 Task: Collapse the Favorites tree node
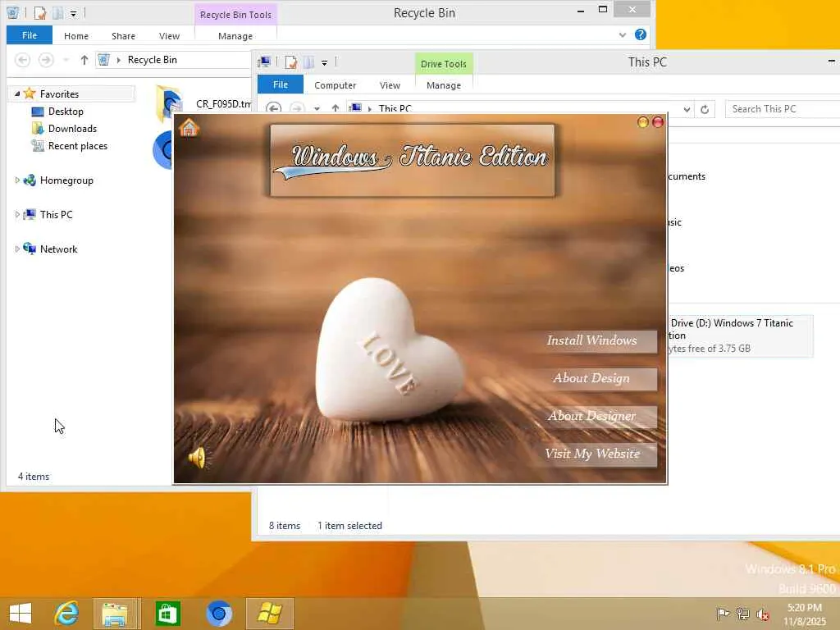(x=17, y=94)
